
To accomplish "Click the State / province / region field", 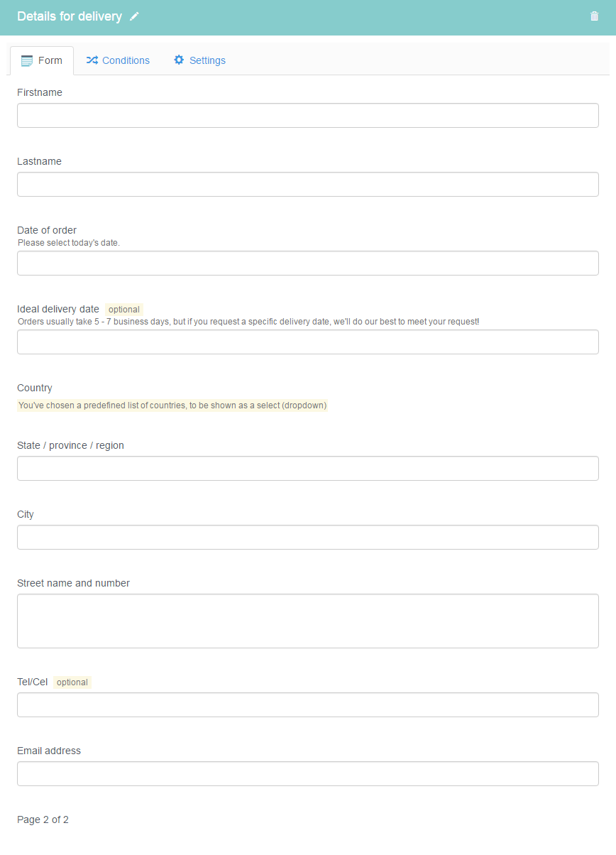I will tap(308, 469).
